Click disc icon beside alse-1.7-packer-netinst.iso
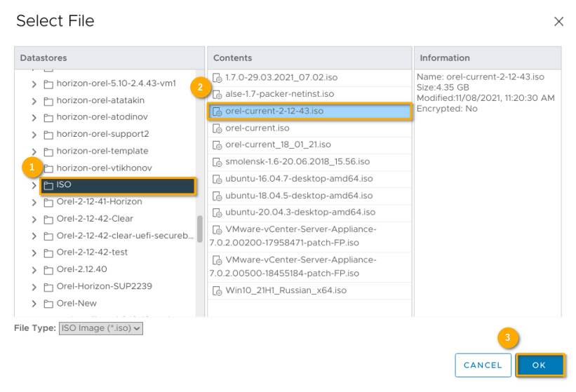The image size is (576, 392). [218, 94]
